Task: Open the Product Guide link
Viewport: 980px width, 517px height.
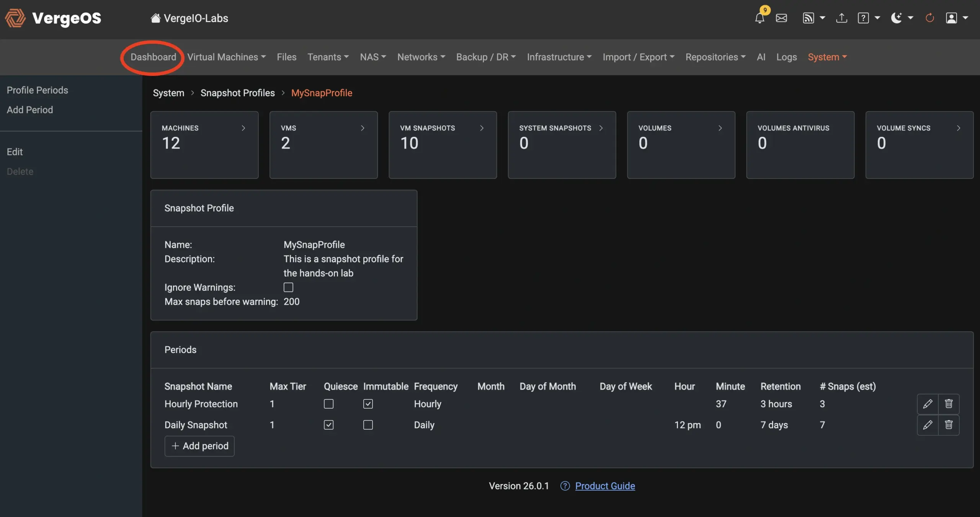Action: (x=605, y=486)
